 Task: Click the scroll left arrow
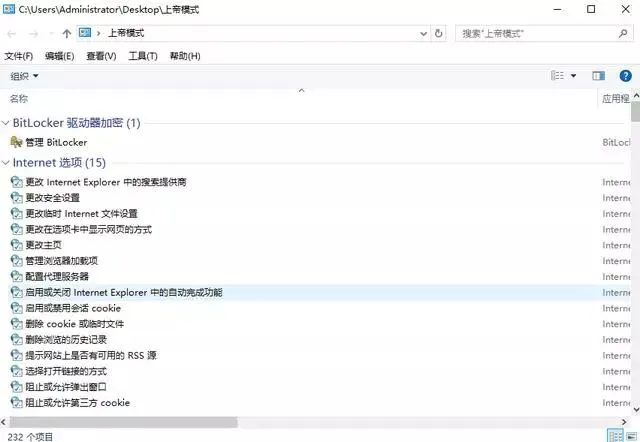[4, 422]
